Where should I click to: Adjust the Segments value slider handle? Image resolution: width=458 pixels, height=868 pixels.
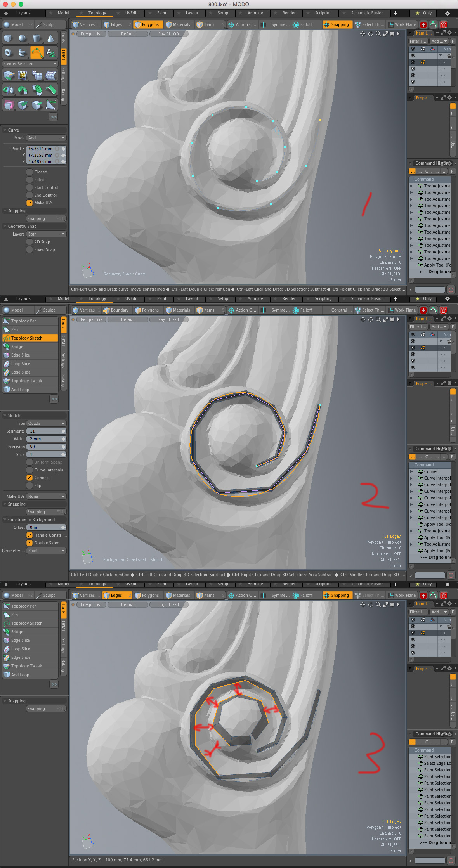coord(63,431)
